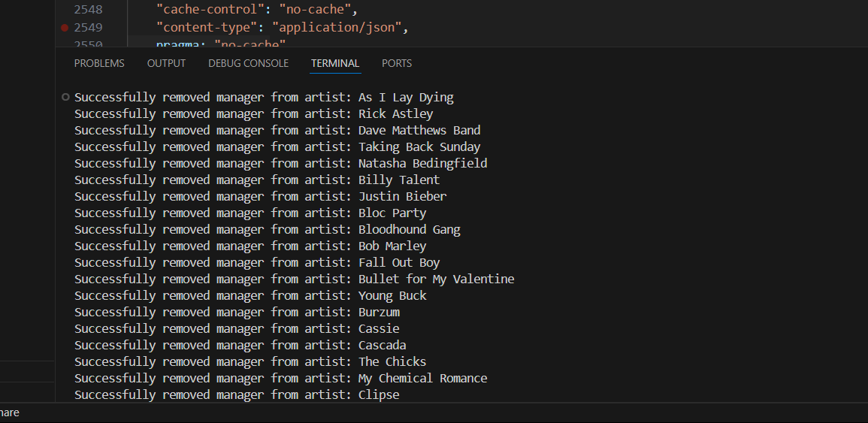Select the TERMINAL panel tab
The image size is (868, 423).
click(335, 64)
